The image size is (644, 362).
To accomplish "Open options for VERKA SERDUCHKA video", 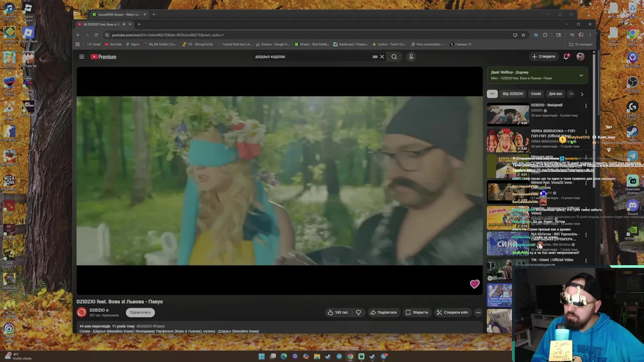I will [586, 132].
